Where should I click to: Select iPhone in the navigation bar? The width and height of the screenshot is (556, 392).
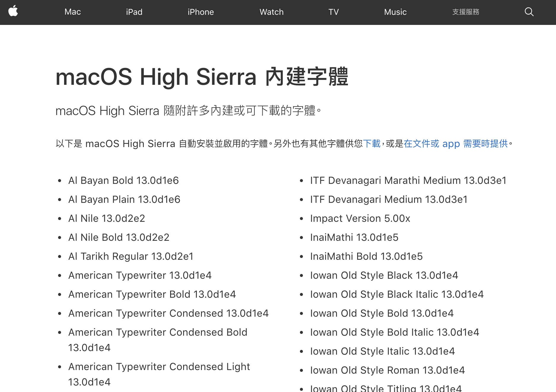[201, 12]
